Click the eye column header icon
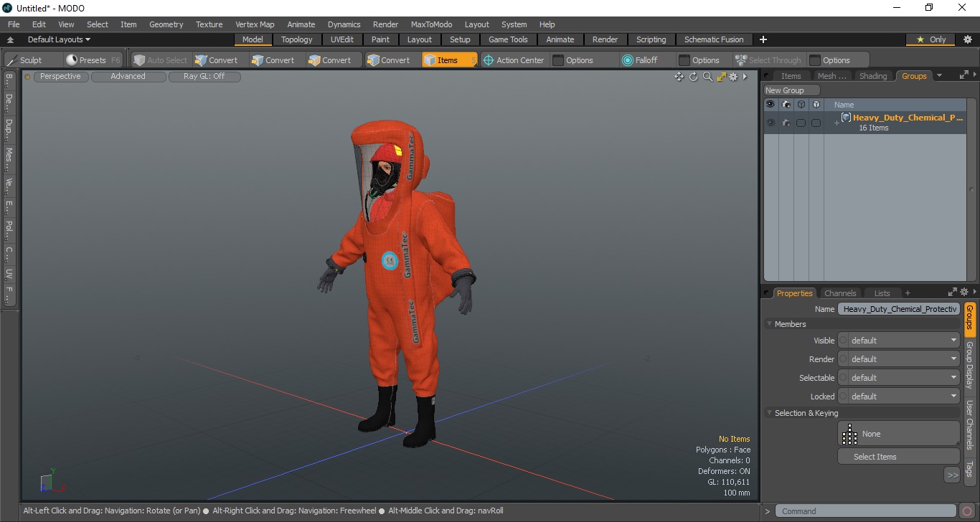The width and height of the screenshot is (980, 522). (x=771, y=105)
